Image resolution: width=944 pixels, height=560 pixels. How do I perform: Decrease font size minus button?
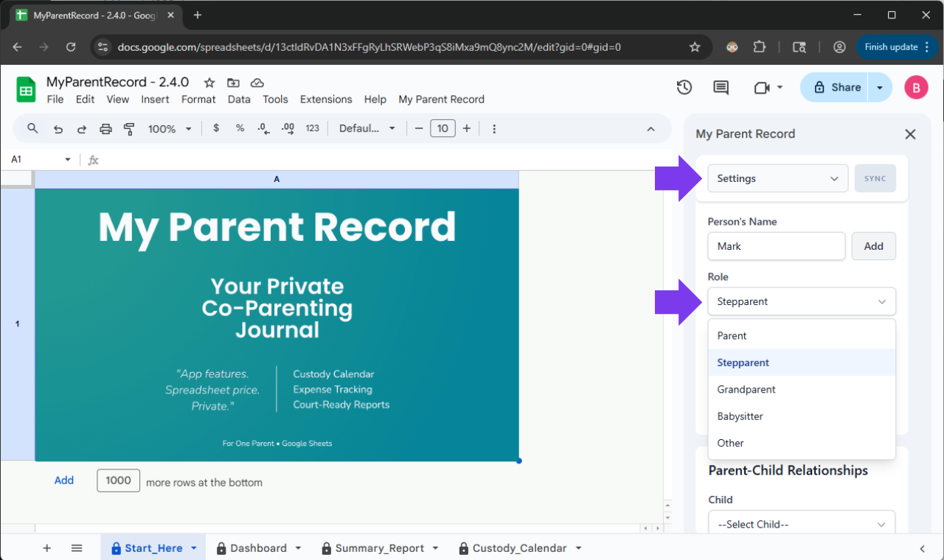419,128
